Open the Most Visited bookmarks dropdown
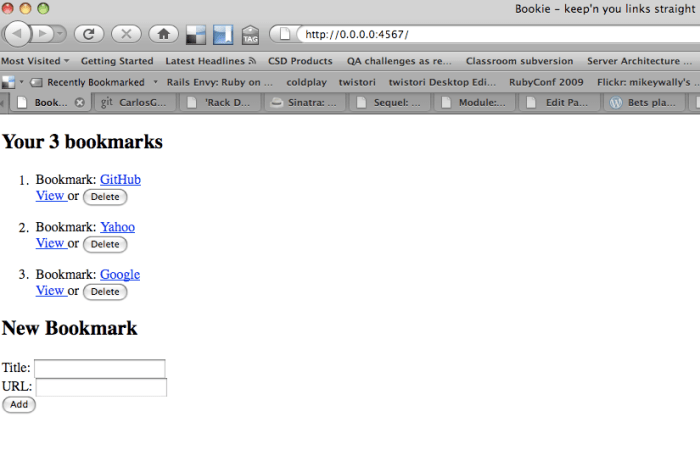The width and height of the screenshot is (700, 450). pyautogui.click(x=35, y=61)
